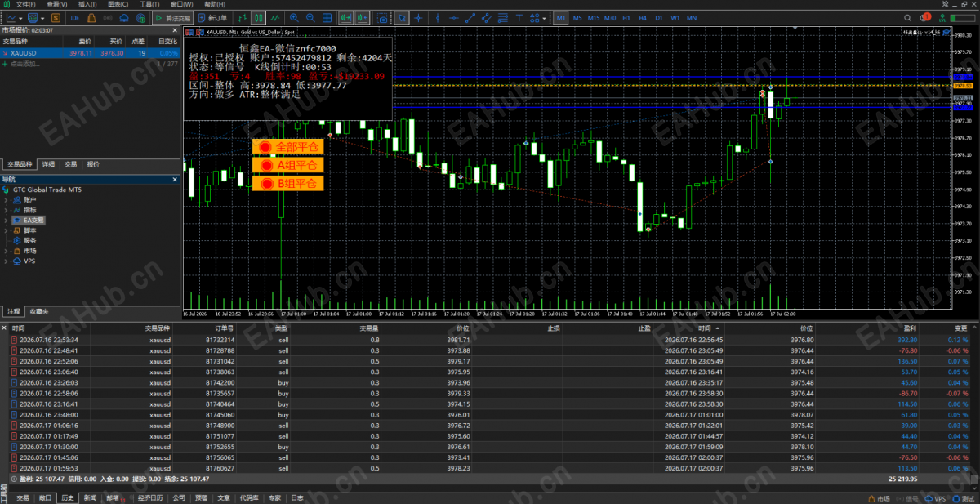Select the arrow cursor tool
The height and width of the screenshot is (504, 980).
403,17
